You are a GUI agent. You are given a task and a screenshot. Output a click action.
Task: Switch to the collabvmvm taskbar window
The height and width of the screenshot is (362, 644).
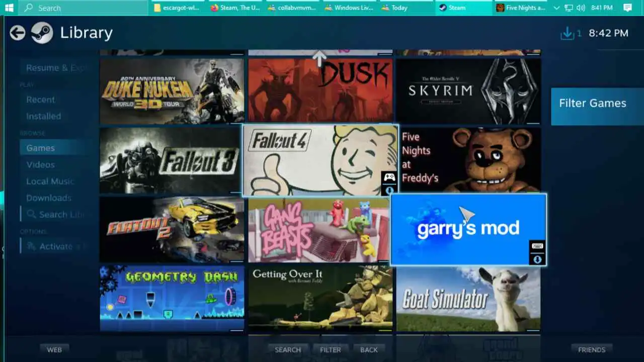[291, 8]
